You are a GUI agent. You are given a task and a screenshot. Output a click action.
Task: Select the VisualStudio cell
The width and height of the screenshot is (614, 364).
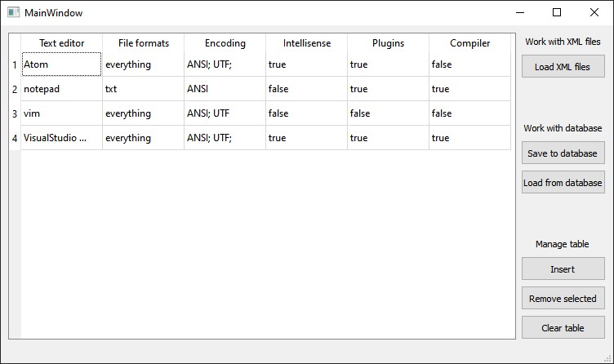(x=61, y=138)
